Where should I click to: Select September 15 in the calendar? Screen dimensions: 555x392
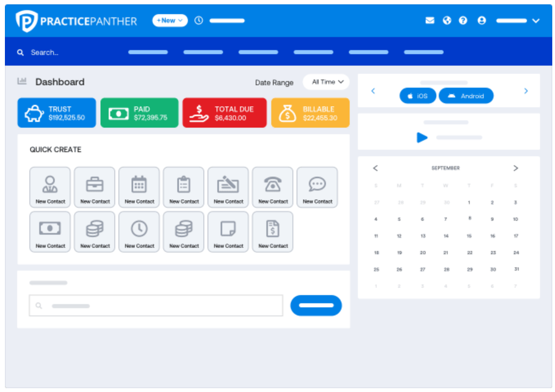pos(469,236)
